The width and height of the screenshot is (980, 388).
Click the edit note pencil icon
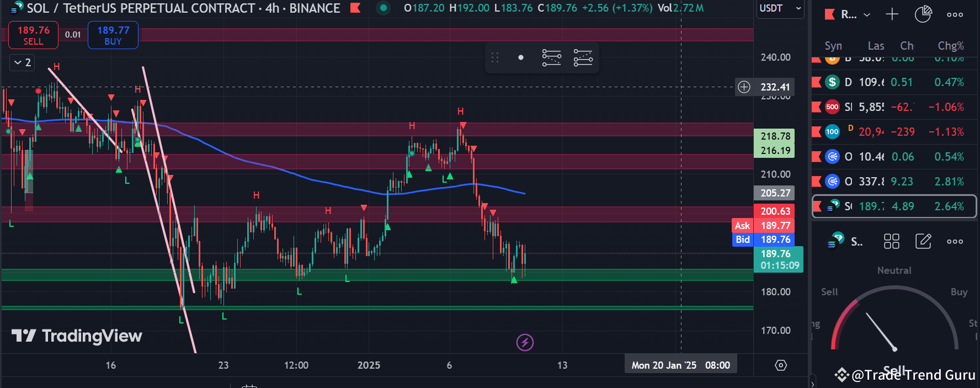click(x=923, y=241)
